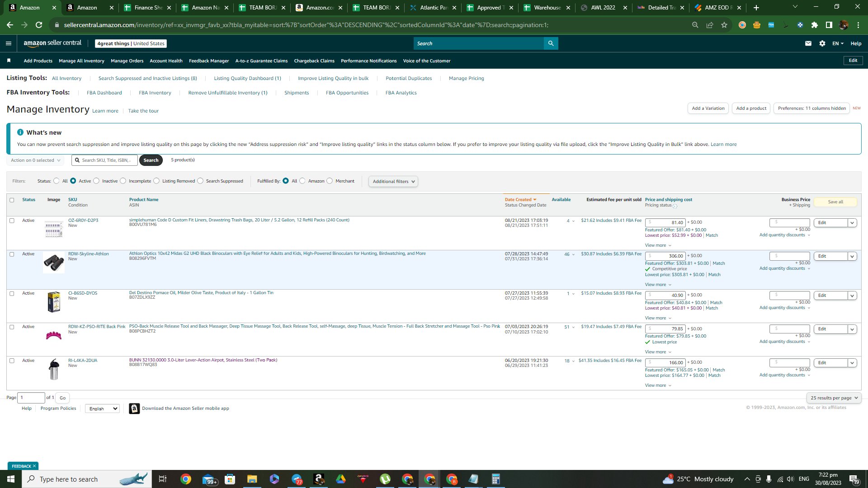Open Chrome extensions puzzle icon
868x488 pixels.
point(815,25)
